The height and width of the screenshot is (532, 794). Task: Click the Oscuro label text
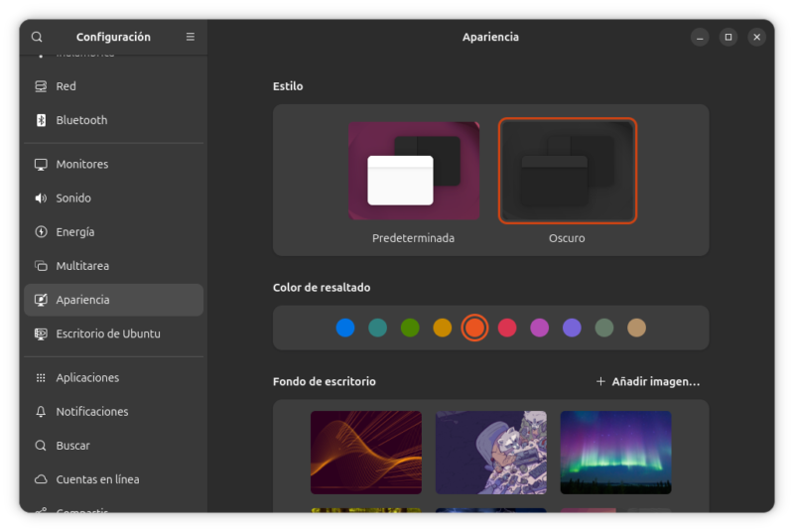[x=567, y=238]
